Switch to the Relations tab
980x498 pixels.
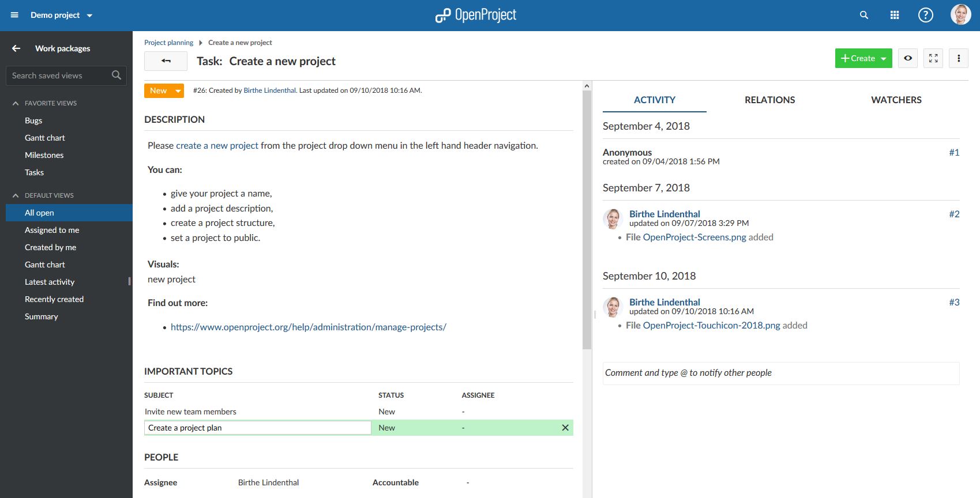pyautogui.click(x=769, y=100)
